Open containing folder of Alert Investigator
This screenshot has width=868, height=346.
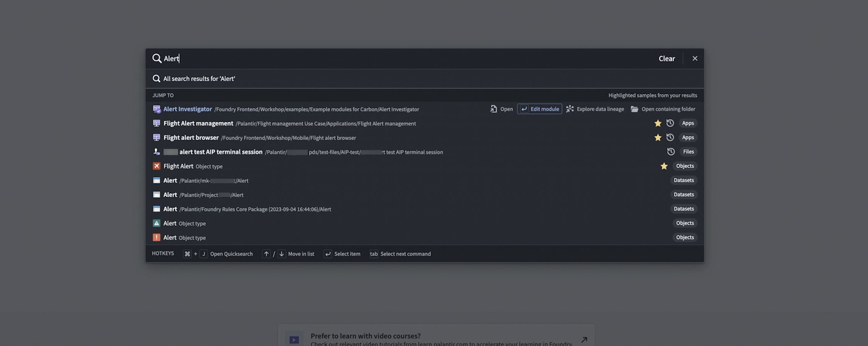(663, 109)
